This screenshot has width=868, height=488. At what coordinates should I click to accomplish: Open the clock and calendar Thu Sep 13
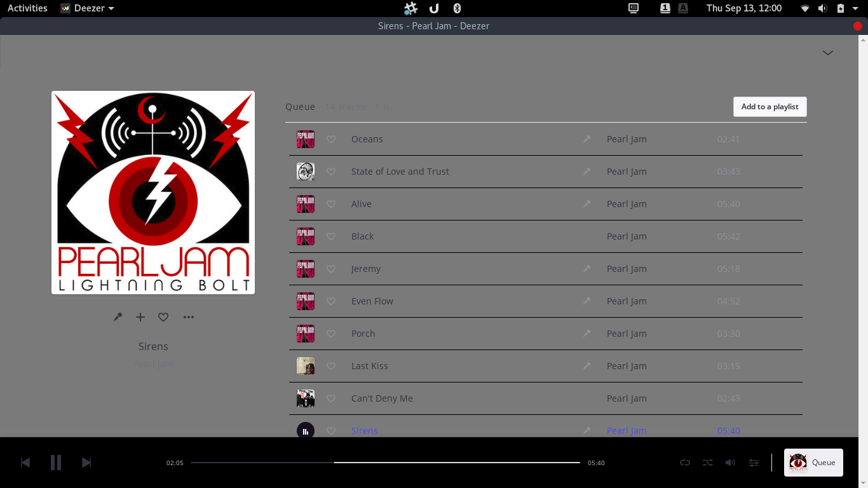point(744,8)
